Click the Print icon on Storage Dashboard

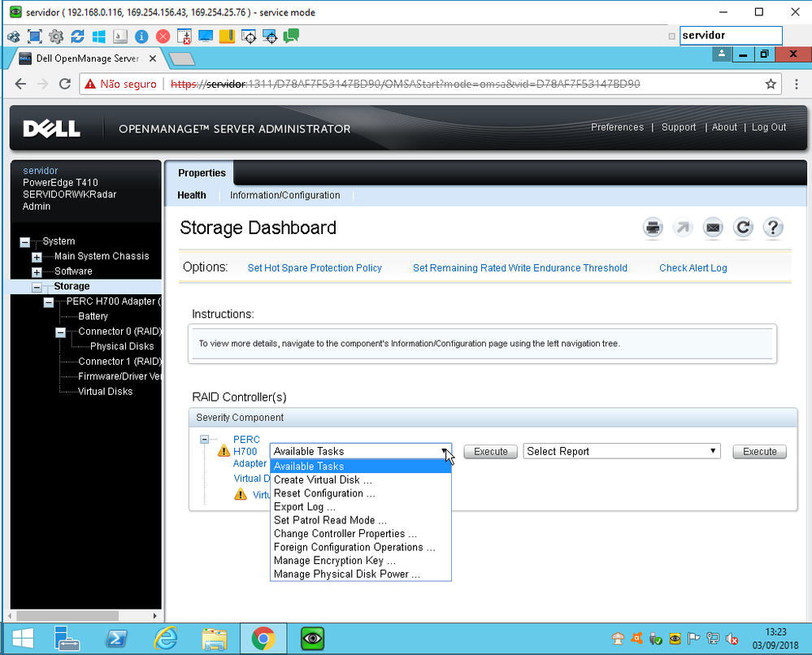(x=653, y=228)
